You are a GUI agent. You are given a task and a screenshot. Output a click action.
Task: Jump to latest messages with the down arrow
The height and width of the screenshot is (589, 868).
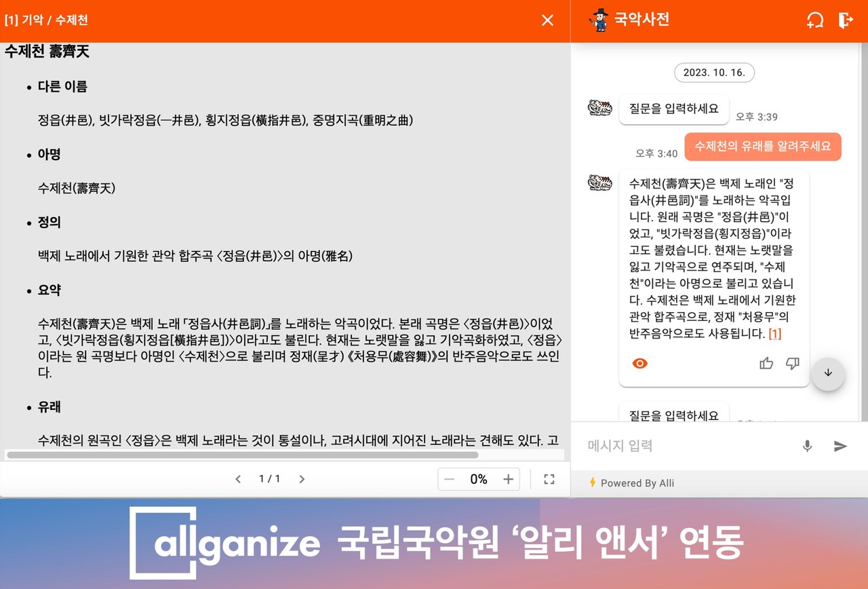(x=828, y=373)
